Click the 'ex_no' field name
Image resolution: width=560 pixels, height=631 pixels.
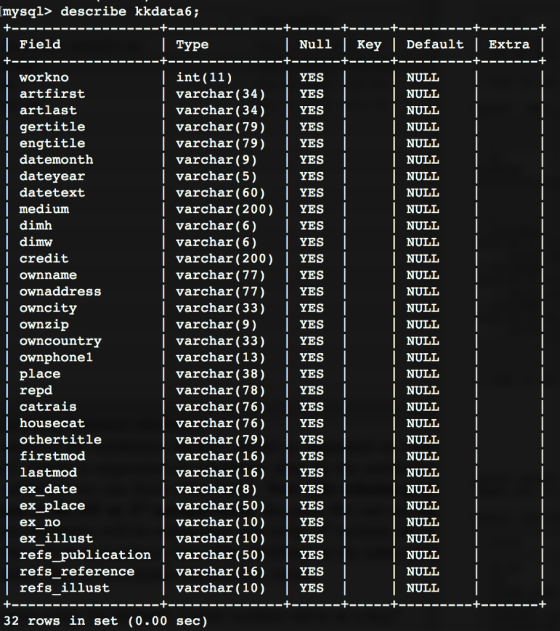pos(40,523)
